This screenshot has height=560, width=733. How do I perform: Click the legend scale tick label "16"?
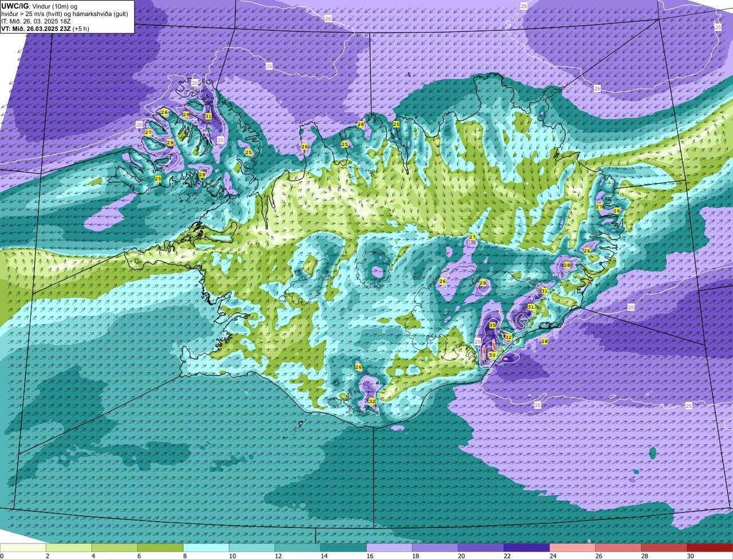(x=370, y=556)
